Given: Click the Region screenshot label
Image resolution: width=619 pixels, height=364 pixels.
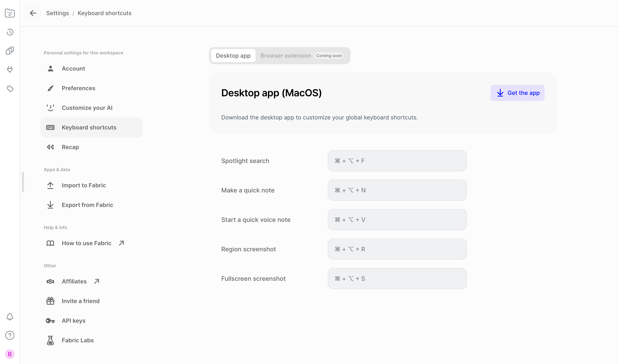Looking at the screenshot, I should pyautogui.click(x=248, y=249).
